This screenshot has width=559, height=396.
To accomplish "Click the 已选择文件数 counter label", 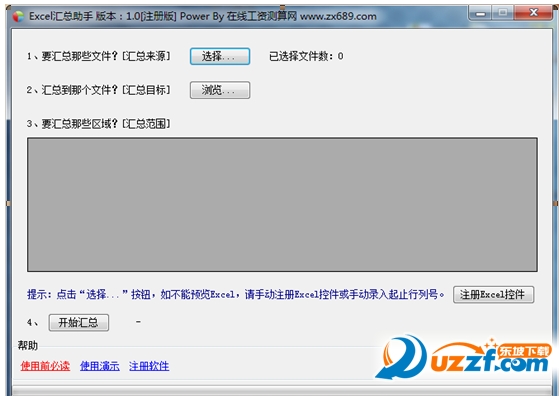I will pos(306,56).
